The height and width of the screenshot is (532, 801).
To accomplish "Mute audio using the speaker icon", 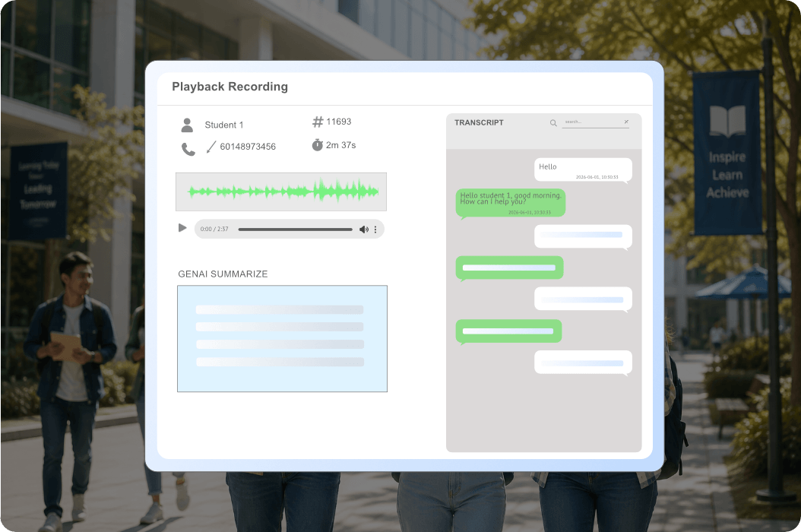I will (x=364, y=230).
